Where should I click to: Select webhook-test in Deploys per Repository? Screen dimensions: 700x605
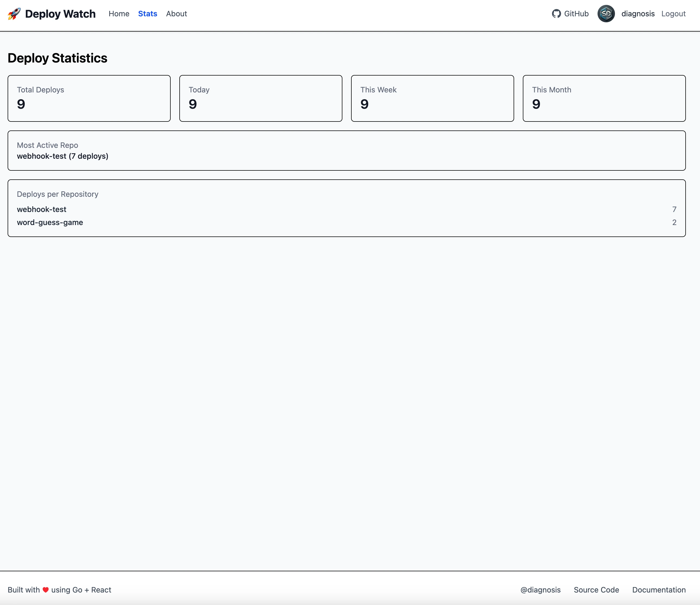tap(42, 209)
